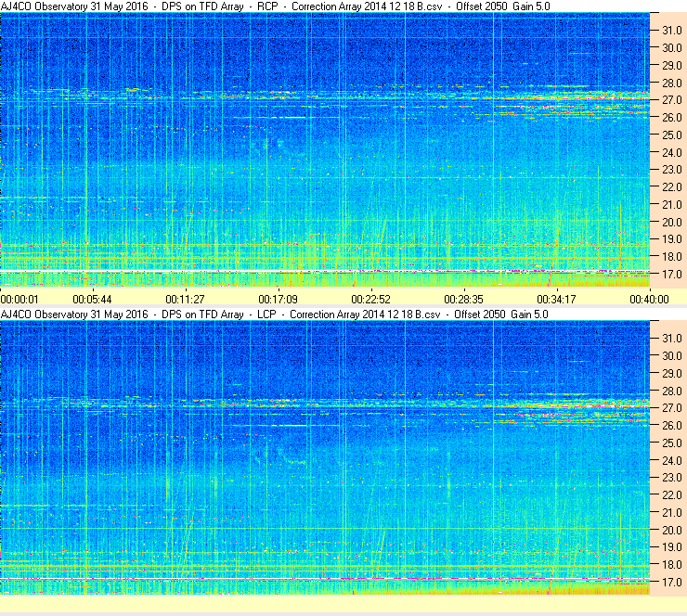687x616 pixels.
Task: Click 27.0 on the RCP frequency axis
Action: click(x=671, y=100)
